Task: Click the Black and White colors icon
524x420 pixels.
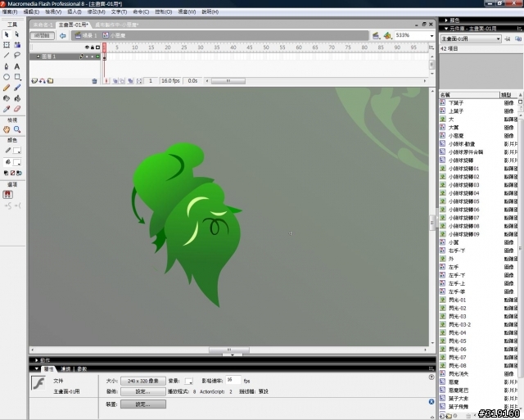Action: [x=6, y=173]
